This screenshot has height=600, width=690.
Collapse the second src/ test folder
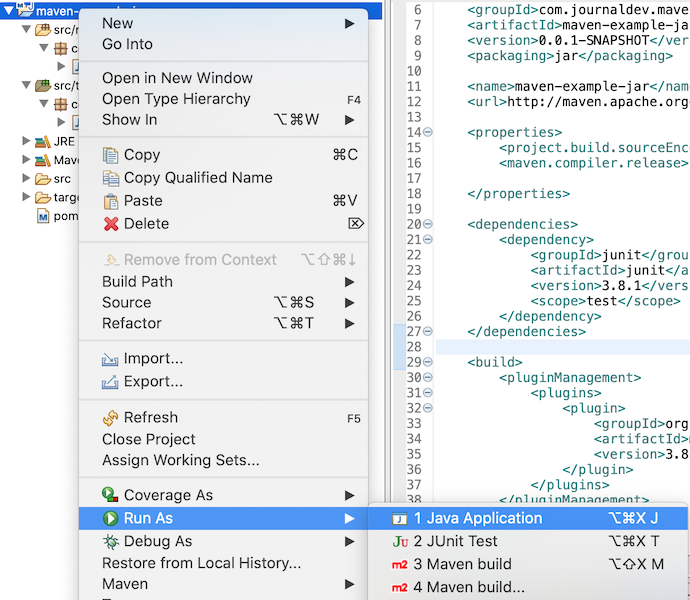tap(26, 85)
